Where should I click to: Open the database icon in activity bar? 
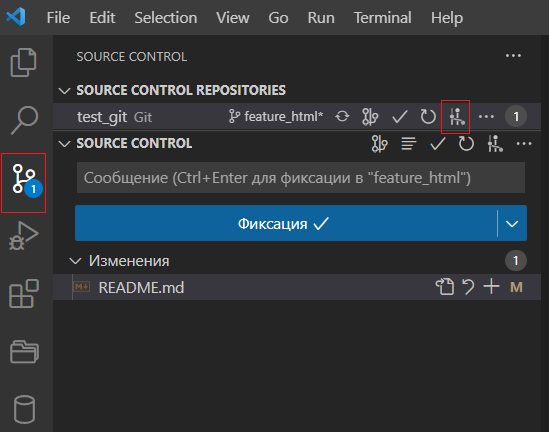point(24,409)
